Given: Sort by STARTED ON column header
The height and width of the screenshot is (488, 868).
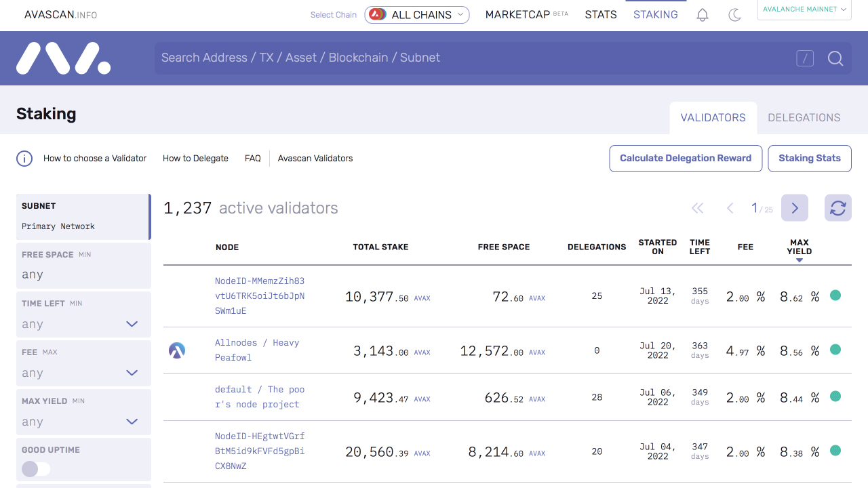Looking at the screenshot, I should point(658,247).
